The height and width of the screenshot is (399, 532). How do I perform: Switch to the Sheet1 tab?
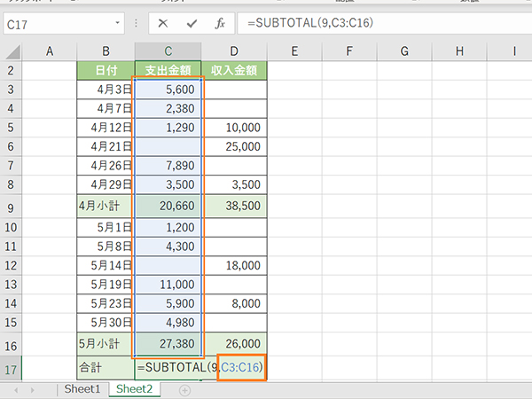click(x=82, y=389)
